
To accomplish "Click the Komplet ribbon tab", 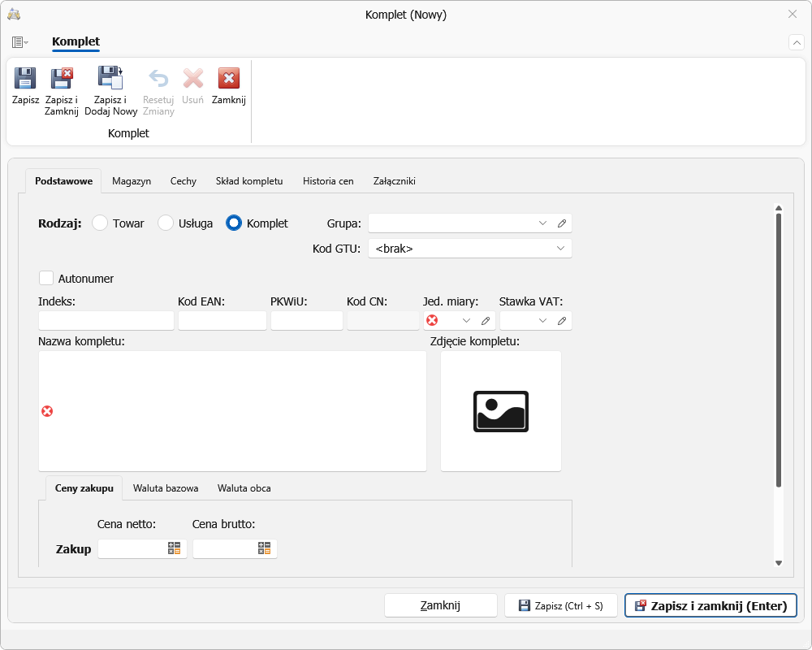I will click(76, 41).
